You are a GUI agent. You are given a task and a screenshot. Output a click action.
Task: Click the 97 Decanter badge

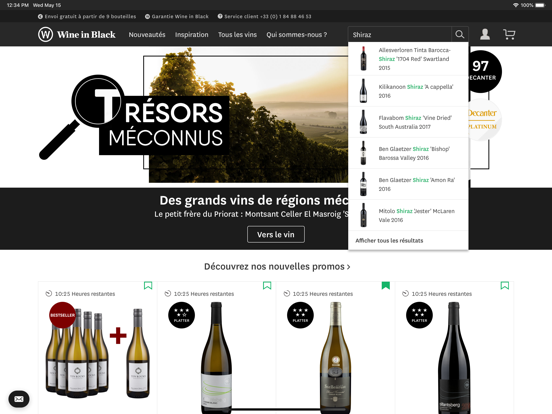[485, 71]
